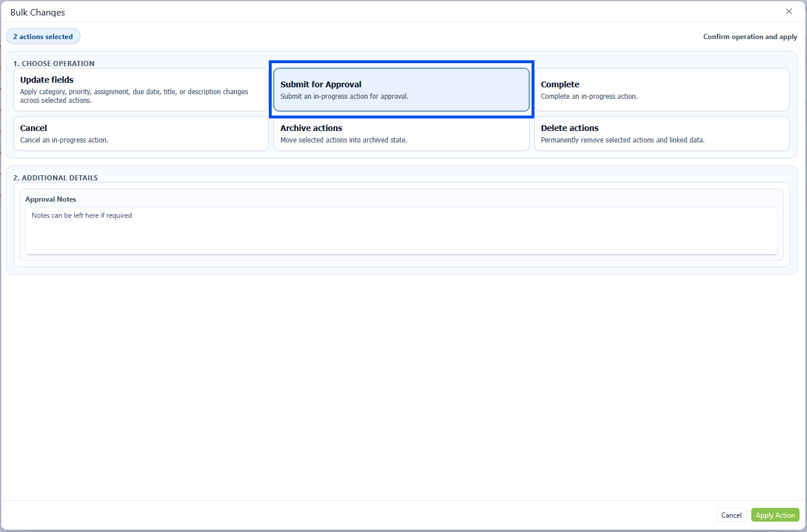Click the Bulk Changes dialog title
The image size is (807, 532).
tap(38, 13)
